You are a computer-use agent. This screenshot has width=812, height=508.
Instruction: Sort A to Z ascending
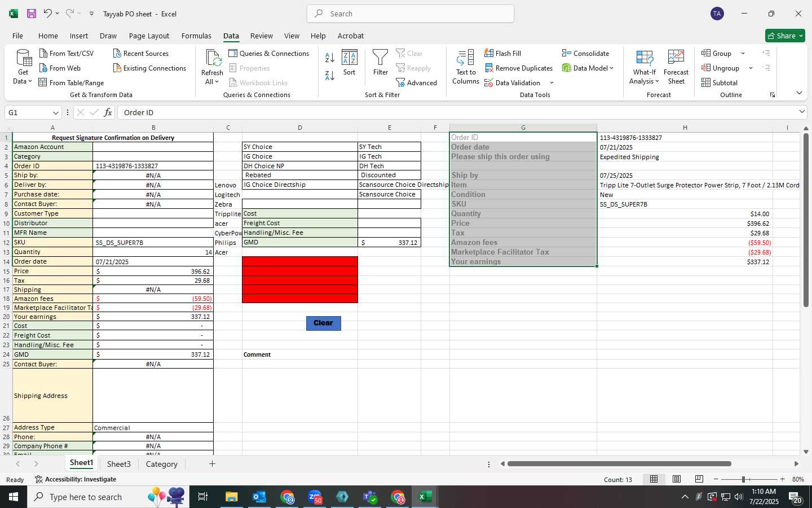(330, 57)
